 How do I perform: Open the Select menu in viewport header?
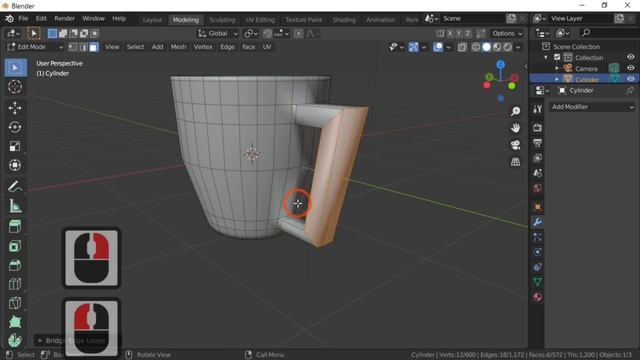[135, 47]
